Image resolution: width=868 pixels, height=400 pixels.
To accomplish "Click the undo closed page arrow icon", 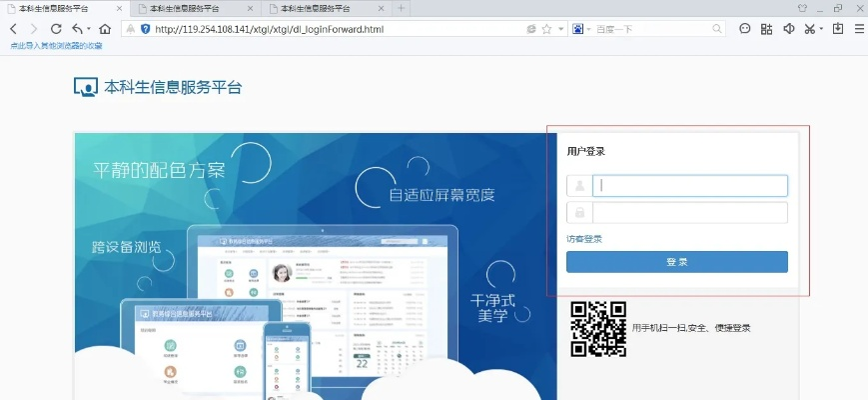I will tap(77, 29).
